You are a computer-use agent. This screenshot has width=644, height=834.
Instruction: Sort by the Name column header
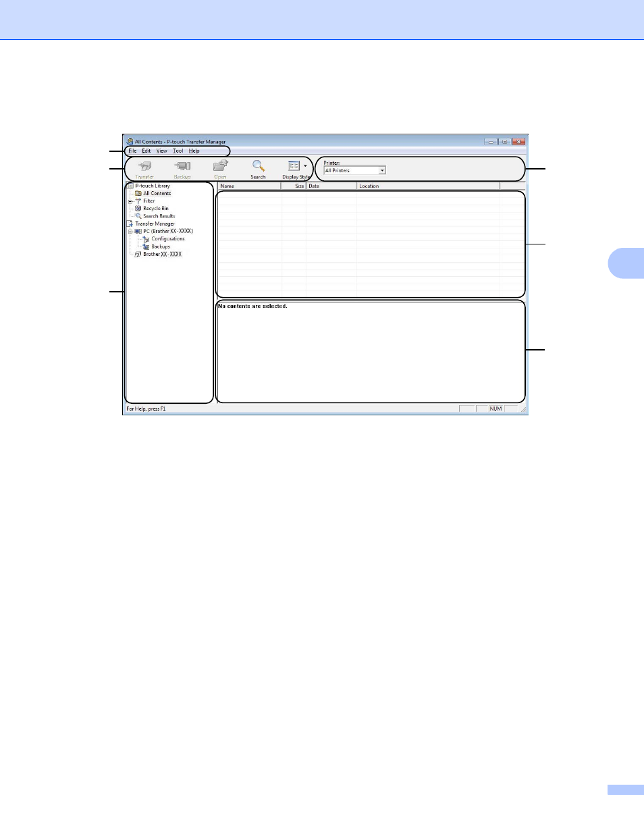tap(249, 186)
